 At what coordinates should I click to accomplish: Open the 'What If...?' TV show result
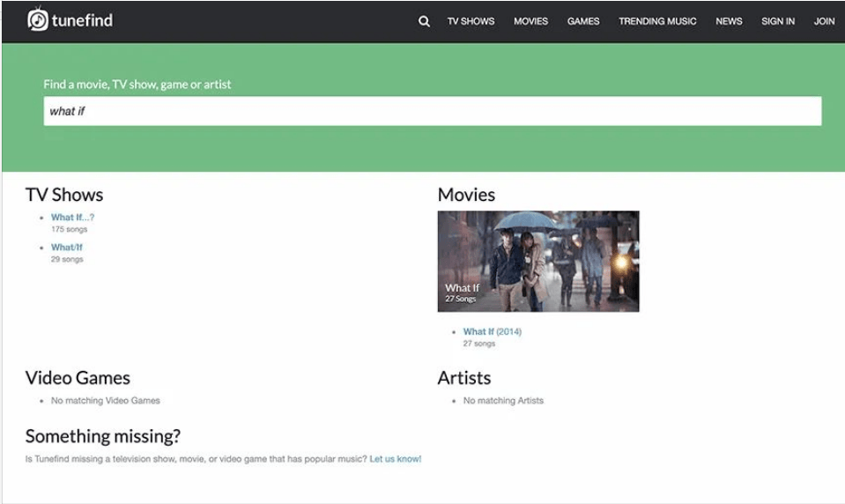click(x=72, y=218)
